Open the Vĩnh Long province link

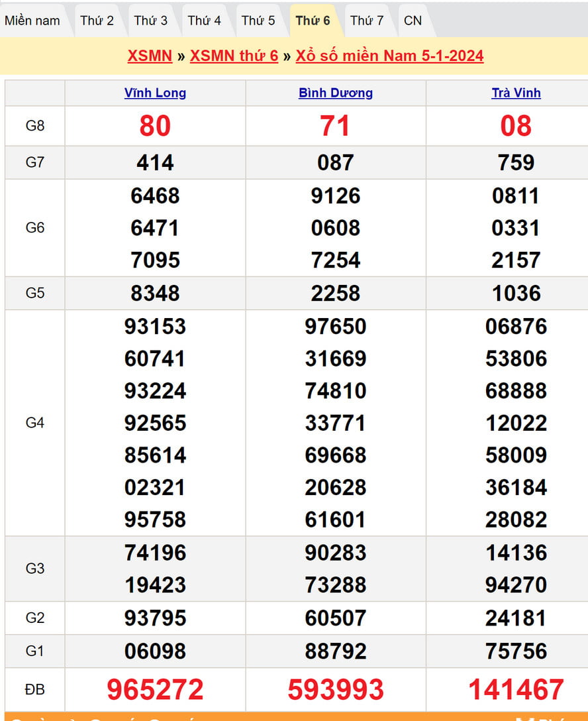tap(155, 93)
